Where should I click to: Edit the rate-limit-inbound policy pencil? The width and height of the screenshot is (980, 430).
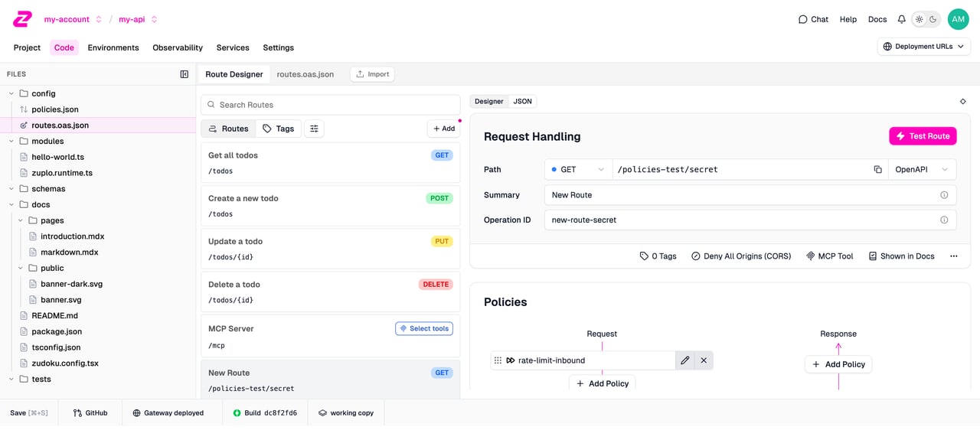tap(684, 360)
